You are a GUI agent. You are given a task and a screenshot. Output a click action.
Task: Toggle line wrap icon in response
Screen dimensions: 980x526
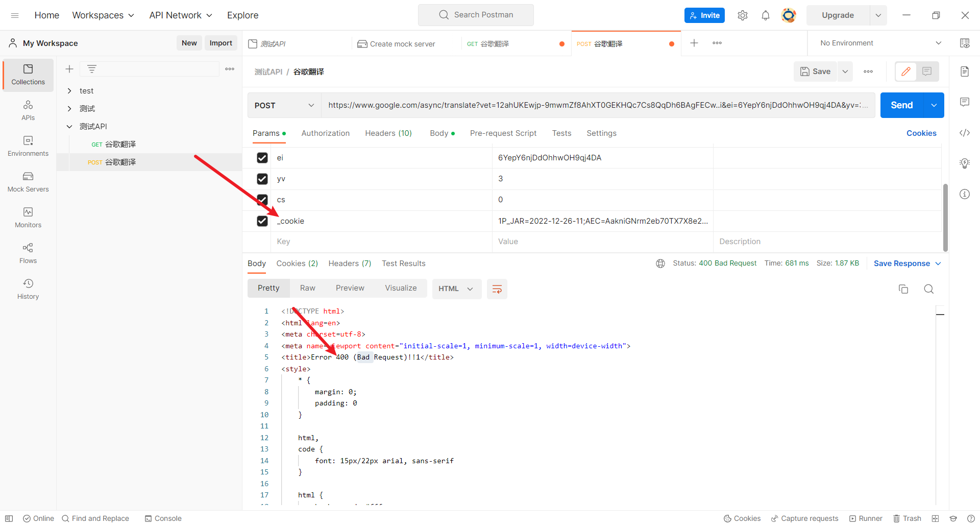pos(497,289)
